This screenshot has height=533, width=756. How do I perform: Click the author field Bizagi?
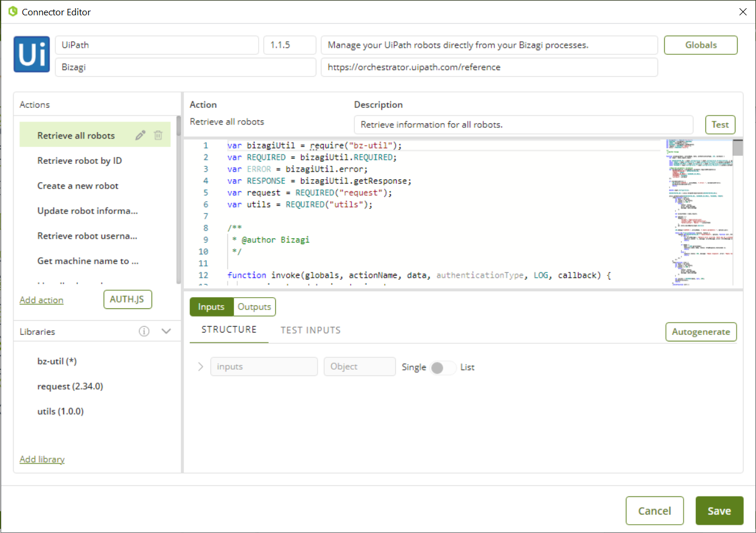(186, 67)
